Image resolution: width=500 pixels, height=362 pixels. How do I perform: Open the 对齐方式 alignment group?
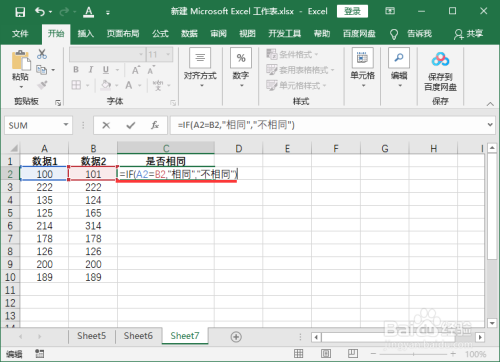200,68
